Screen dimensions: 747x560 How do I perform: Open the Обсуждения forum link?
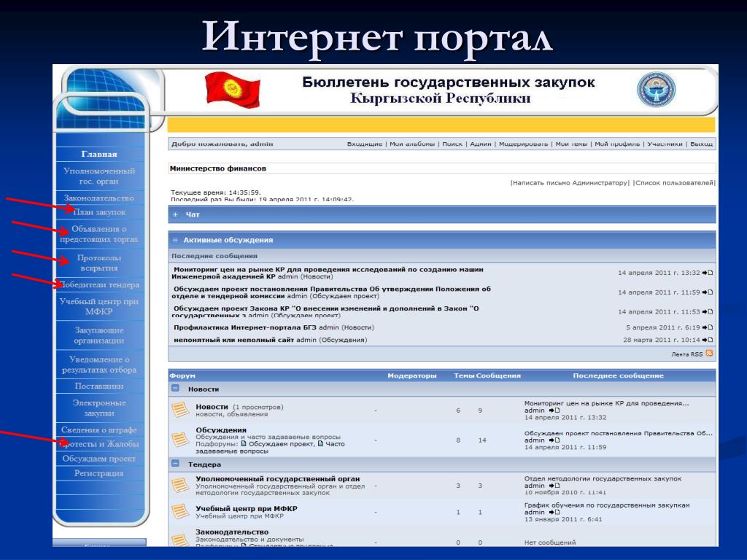pos(220,430)
